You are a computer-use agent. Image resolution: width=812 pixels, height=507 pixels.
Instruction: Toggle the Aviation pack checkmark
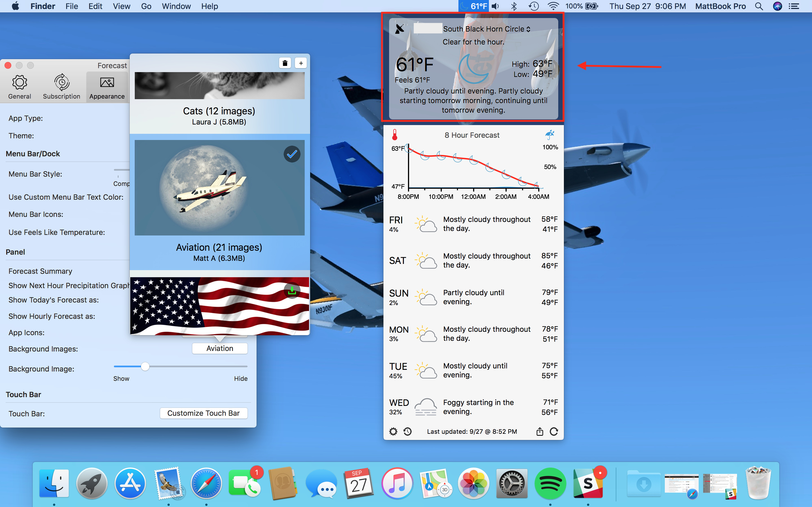292,154
